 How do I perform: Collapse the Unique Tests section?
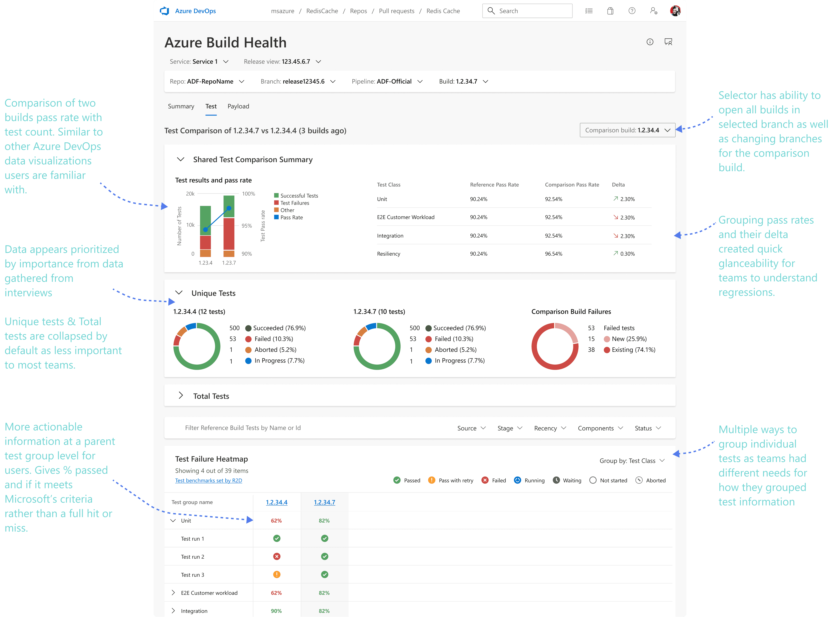click(179, 293)
